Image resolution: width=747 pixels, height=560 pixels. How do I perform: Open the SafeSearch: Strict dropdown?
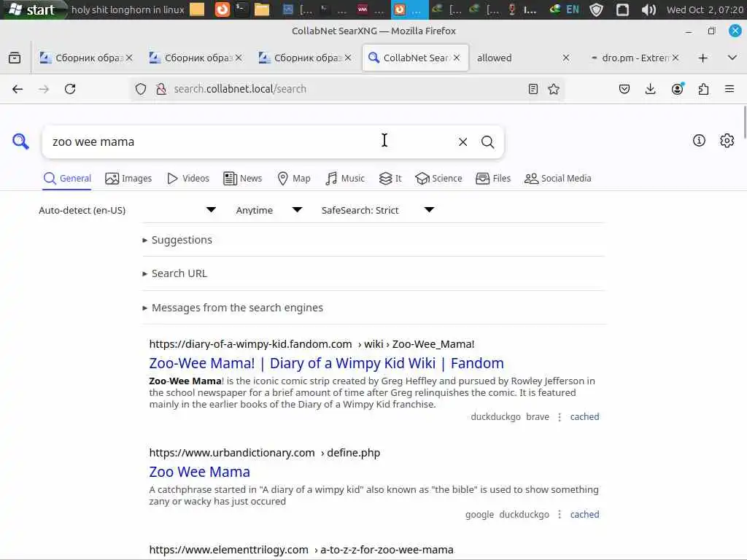coord(377,210)
